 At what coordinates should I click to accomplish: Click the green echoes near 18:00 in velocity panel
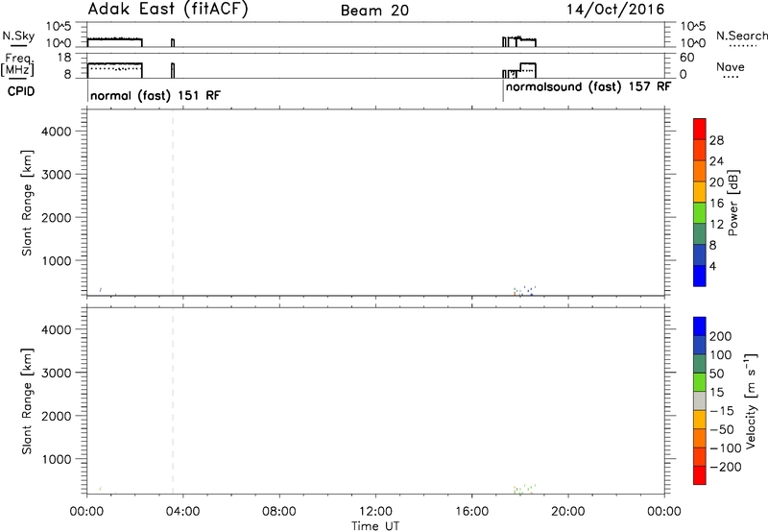524,490
